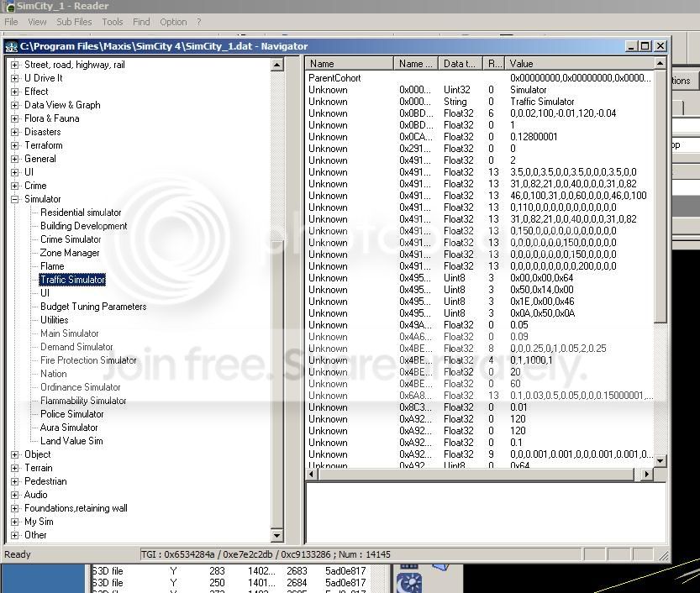The image size is (700, 593).
Task: Select the row with value Traffic Simulator
Action: (x=480, y=102)
